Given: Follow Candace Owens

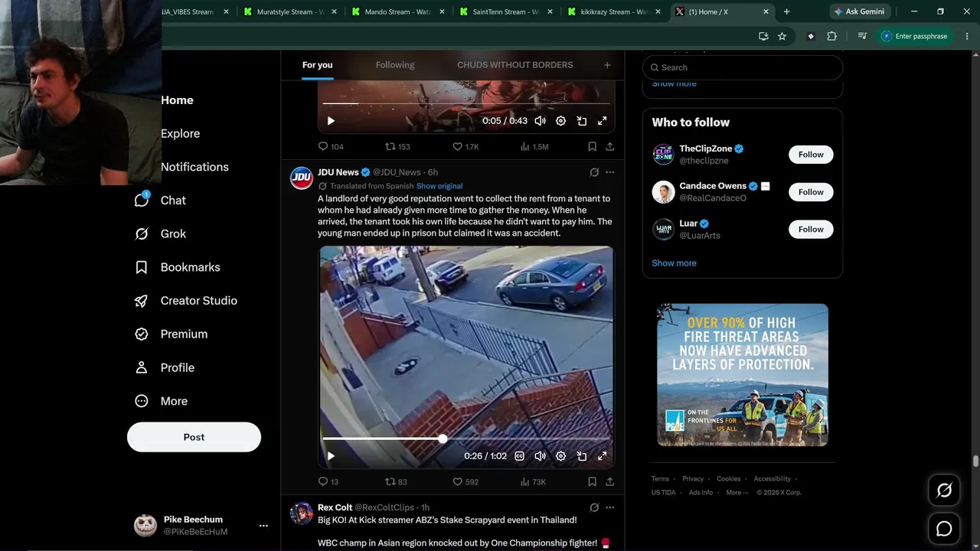Looking at the screenshot, I should (x=811, y=192).
